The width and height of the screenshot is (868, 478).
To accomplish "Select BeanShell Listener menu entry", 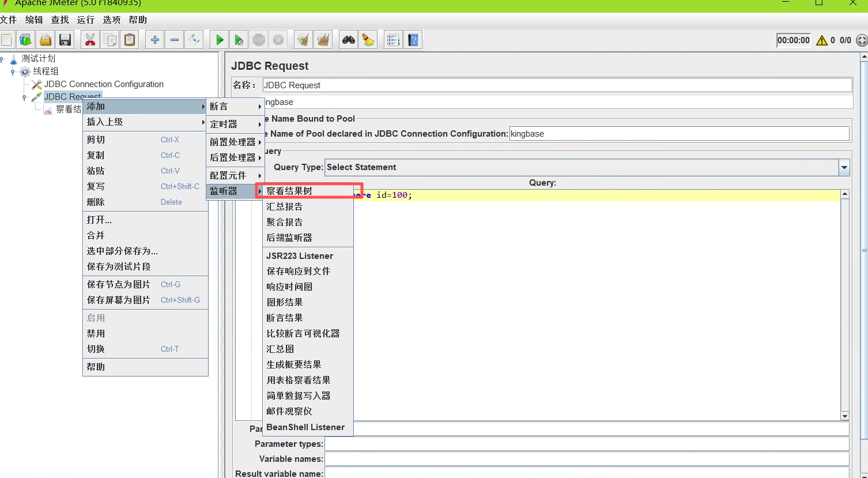I will pos(308,427).
